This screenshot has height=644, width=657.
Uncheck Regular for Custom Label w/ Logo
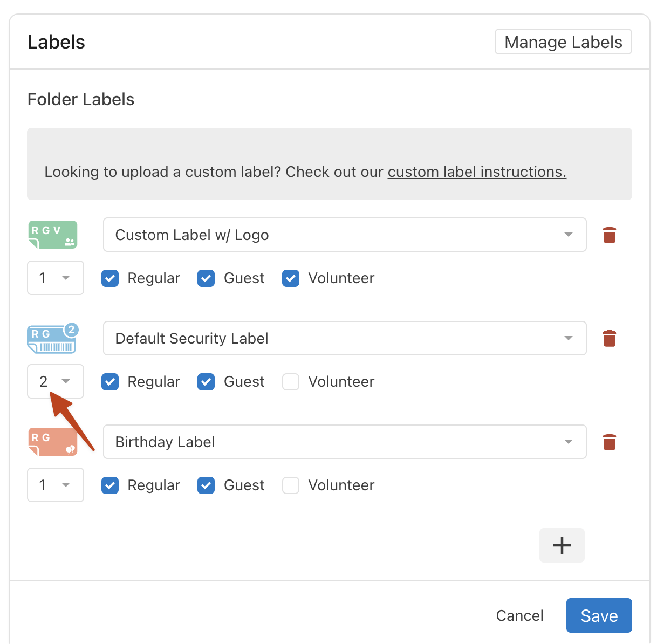point(109,278)
